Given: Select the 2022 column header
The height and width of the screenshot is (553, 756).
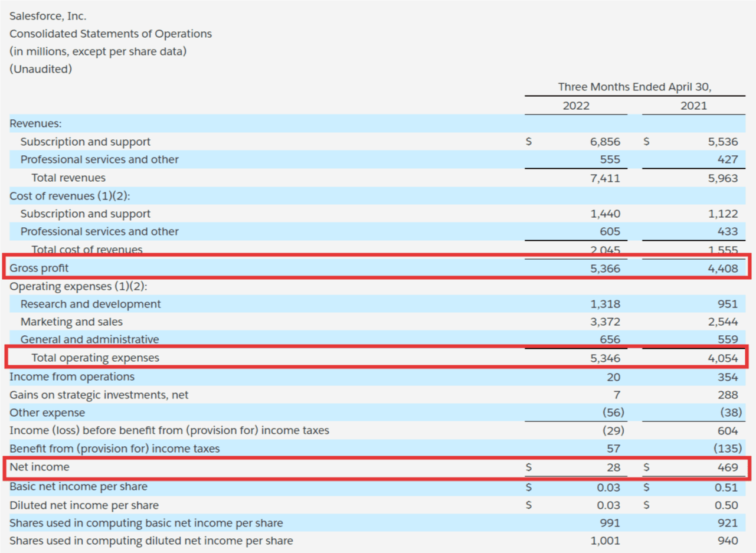Looking at the screenshot, I should pos(575,106).
